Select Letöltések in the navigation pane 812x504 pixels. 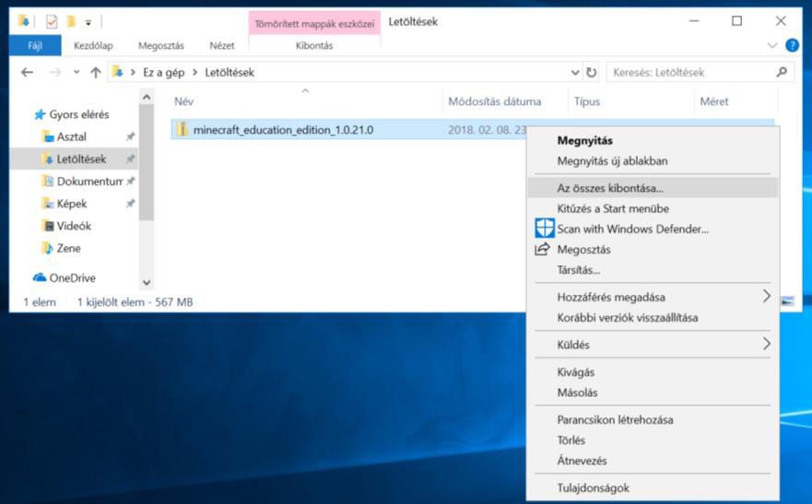81,158
